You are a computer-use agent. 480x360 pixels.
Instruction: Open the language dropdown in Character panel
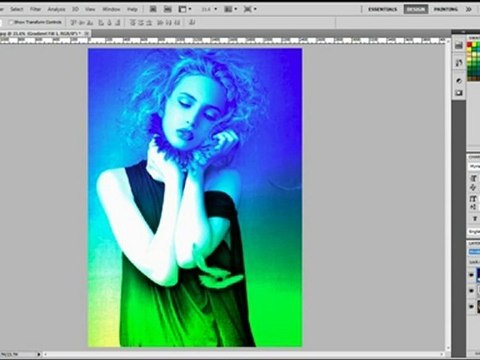(x=474, y=231)
